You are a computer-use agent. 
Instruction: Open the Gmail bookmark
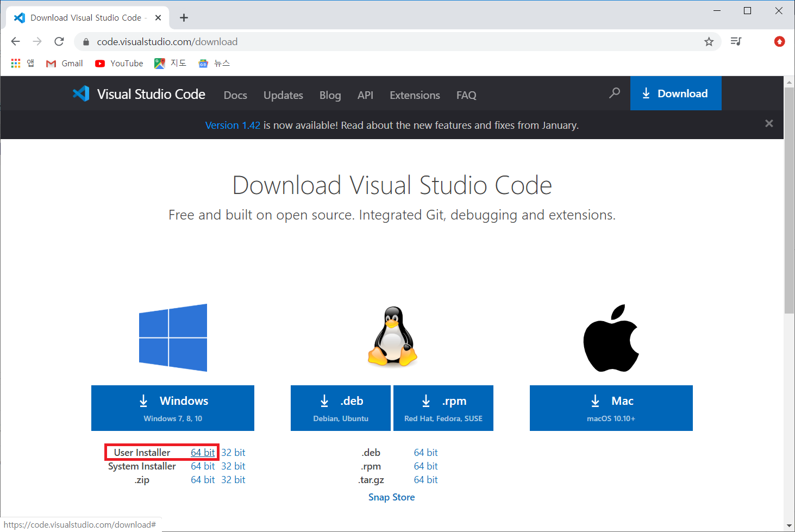click(65, 64)
